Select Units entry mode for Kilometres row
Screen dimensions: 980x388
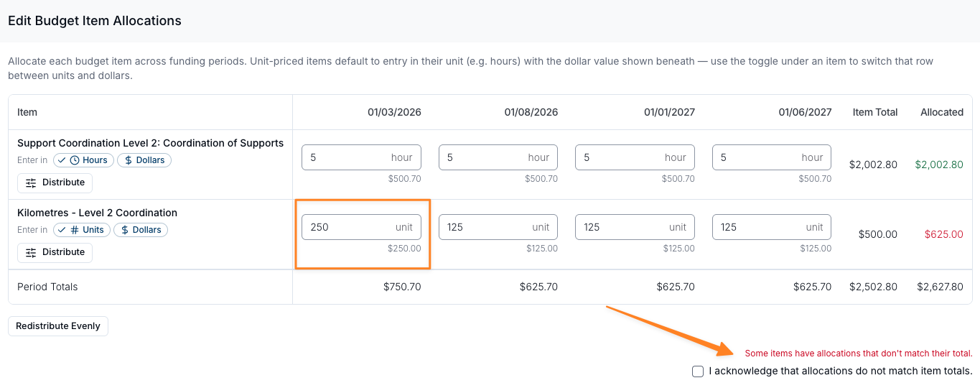pos(82,230)
